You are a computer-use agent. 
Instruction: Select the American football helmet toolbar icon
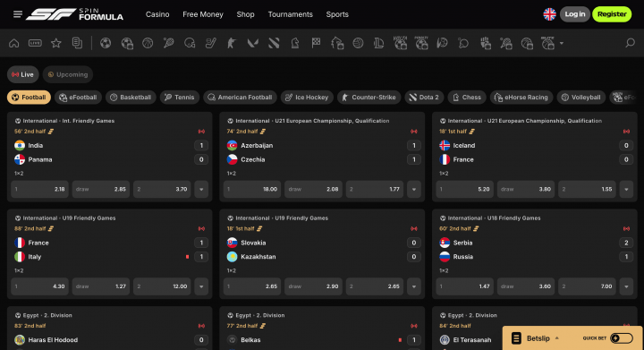click(x=190, y=43)
